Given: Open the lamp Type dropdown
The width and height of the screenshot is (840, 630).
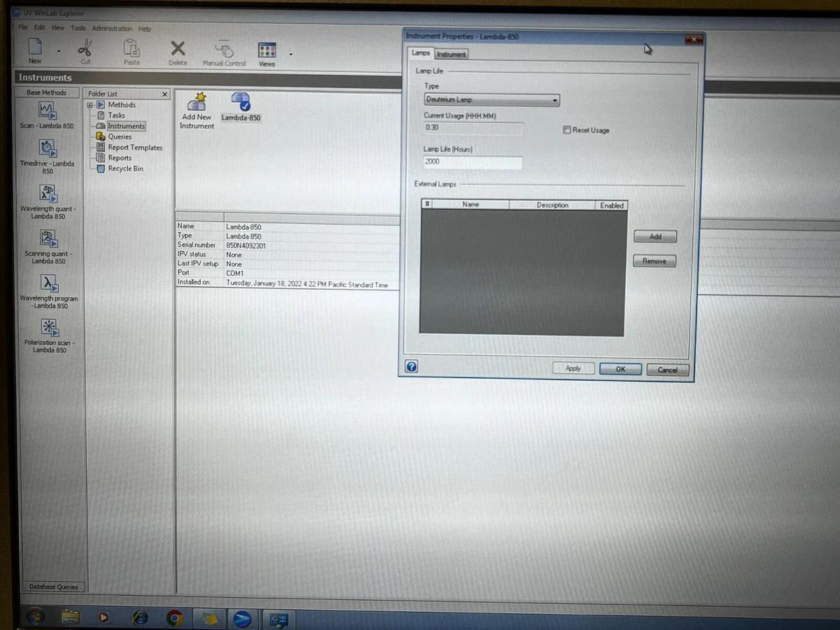Looking at the screenshot, I should point(554,100).
